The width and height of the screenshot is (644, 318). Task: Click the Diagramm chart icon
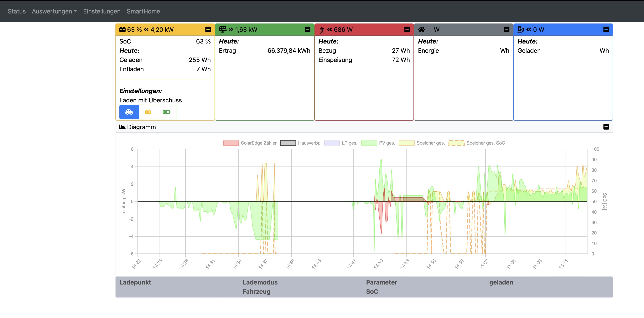pos(122,127)
